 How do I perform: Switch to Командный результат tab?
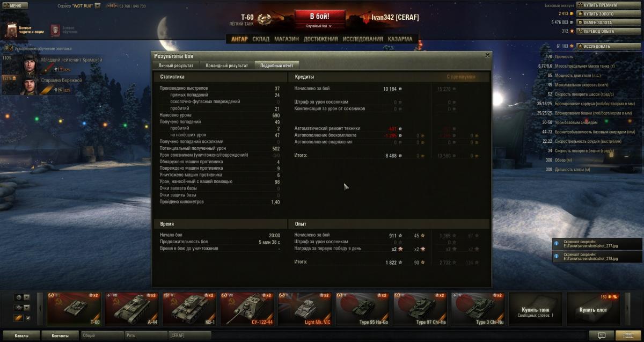[x=226, y=65]
